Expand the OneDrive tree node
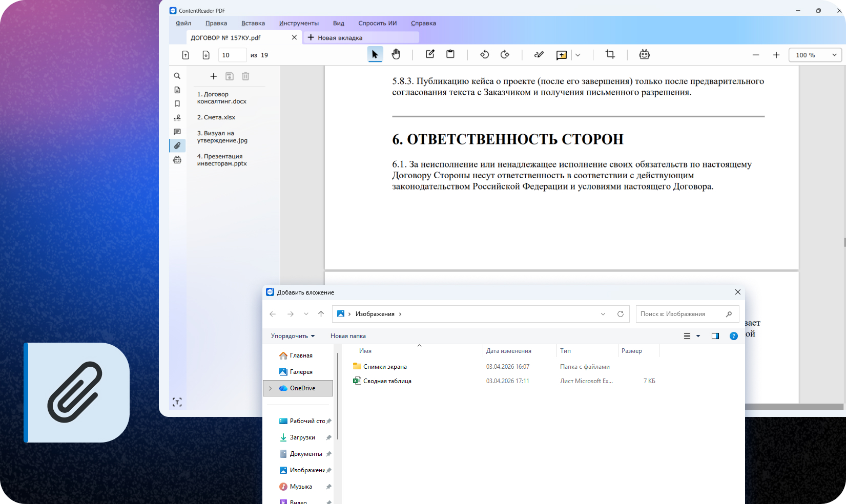 coord(271,388)
